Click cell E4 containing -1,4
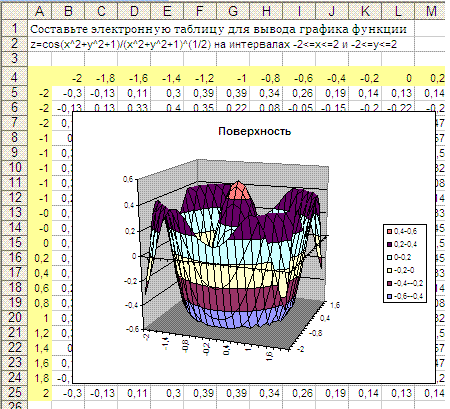This screenshot has height=409, width=450. click(167, 77)
